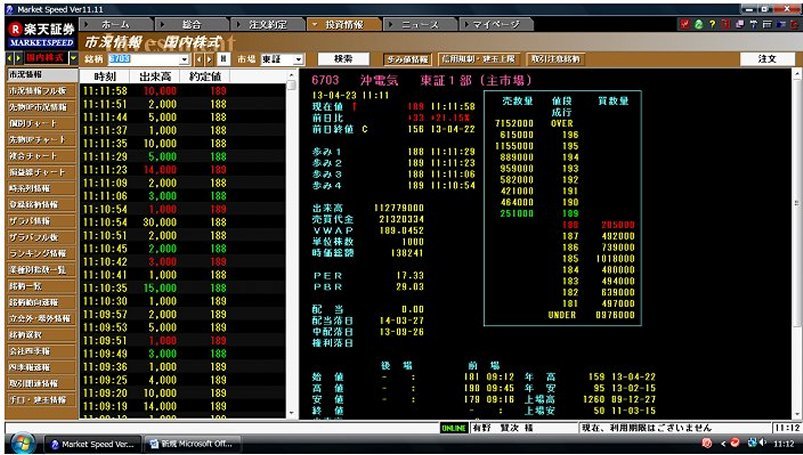Viewport: 803px width, 455px height.
Task: Click the next-stock right arrow beside code field
Action: [x=210, y=60]
